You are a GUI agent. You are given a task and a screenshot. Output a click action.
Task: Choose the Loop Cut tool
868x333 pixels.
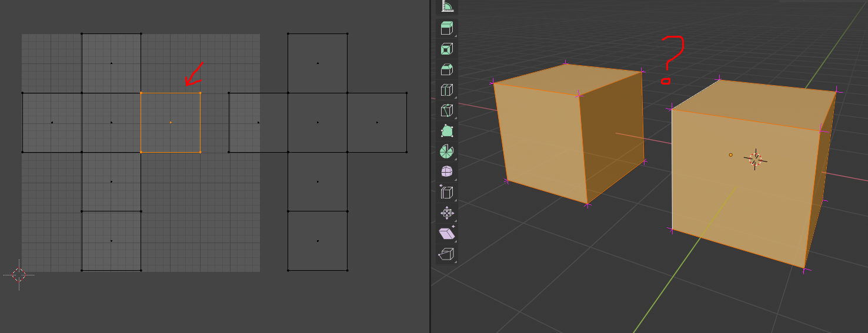(447, 90)
